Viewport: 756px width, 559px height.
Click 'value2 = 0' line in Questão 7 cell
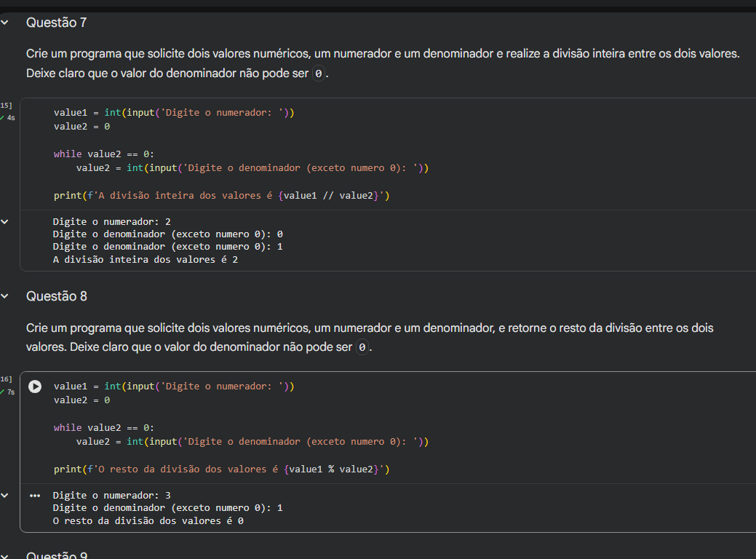(x=82, y=127)
